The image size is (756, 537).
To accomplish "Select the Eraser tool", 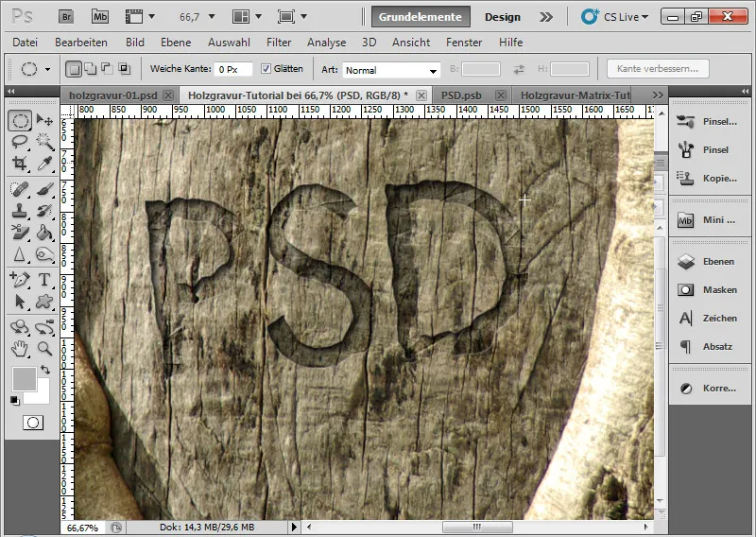I will 20,232.
